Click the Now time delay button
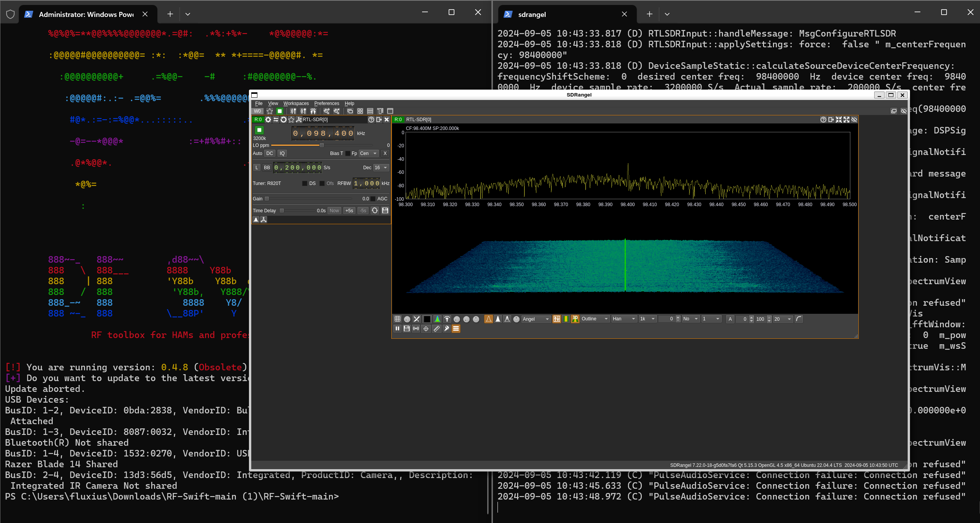The width and height of the screenshot is (980, 523). [x=334, y=211]
